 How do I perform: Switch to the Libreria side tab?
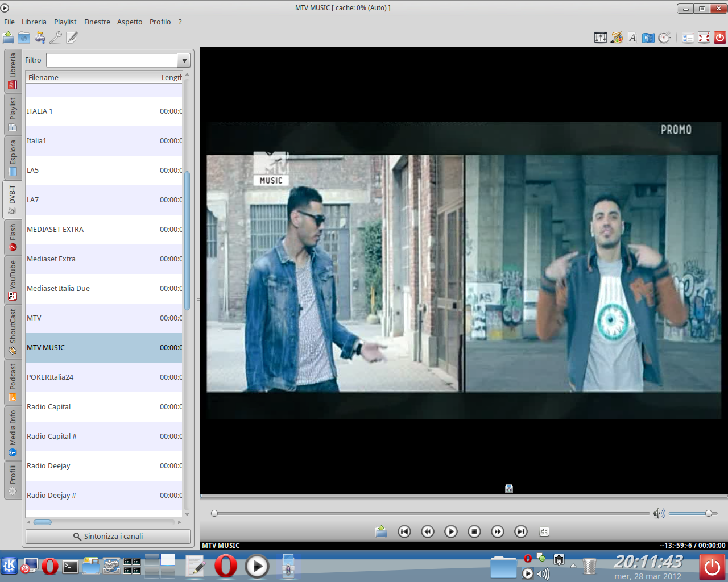13,71
